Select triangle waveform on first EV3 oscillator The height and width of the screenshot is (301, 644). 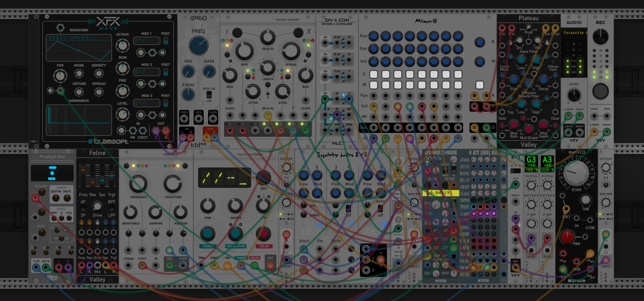311,224
